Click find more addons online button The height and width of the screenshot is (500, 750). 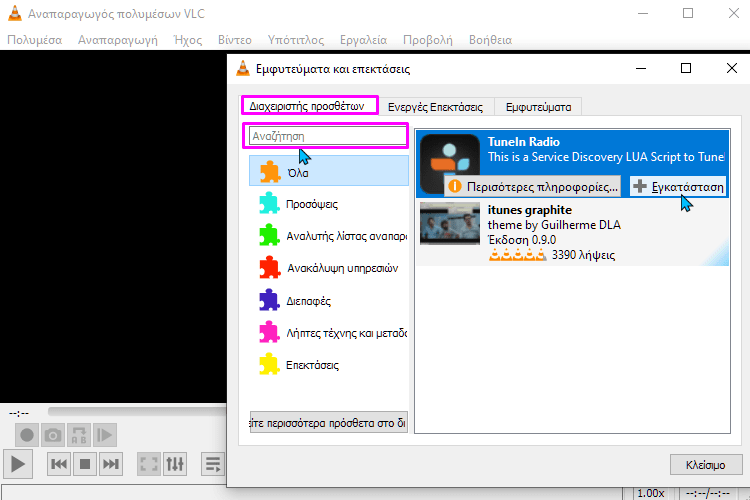[x=329, y=423]
